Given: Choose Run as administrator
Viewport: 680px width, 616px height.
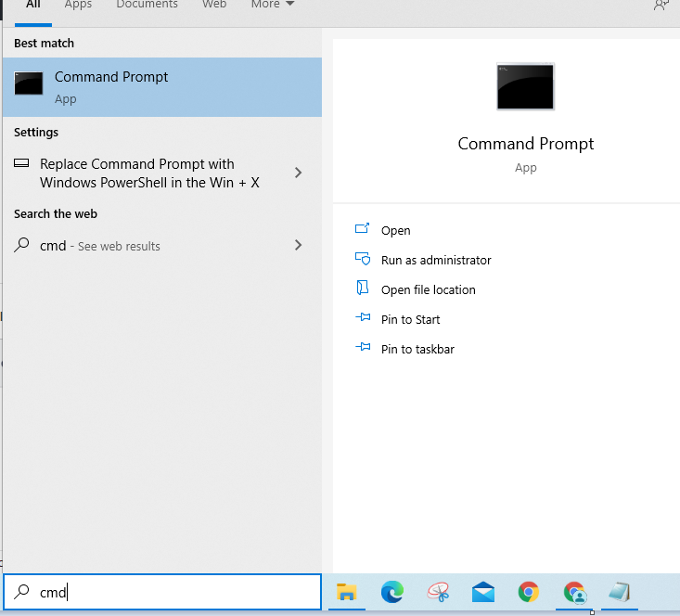Looking at the screenshot, I should point(436,260).
